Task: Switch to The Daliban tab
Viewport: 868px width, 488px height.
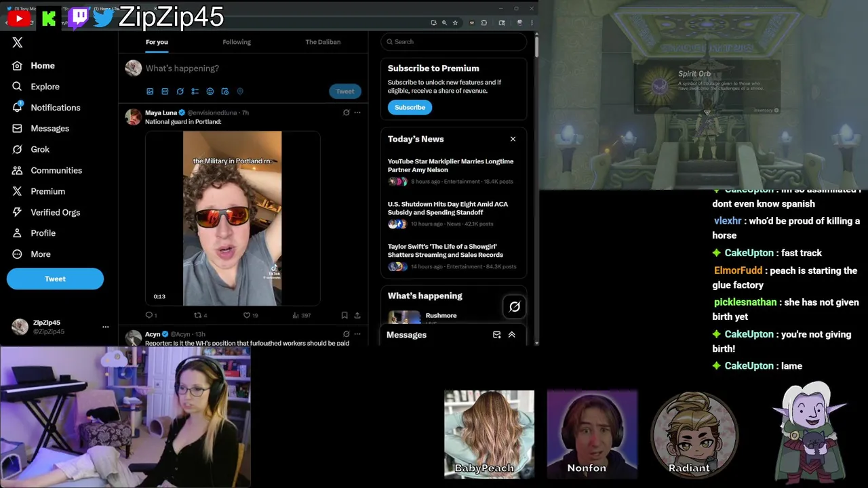Action: coord(323,42)
